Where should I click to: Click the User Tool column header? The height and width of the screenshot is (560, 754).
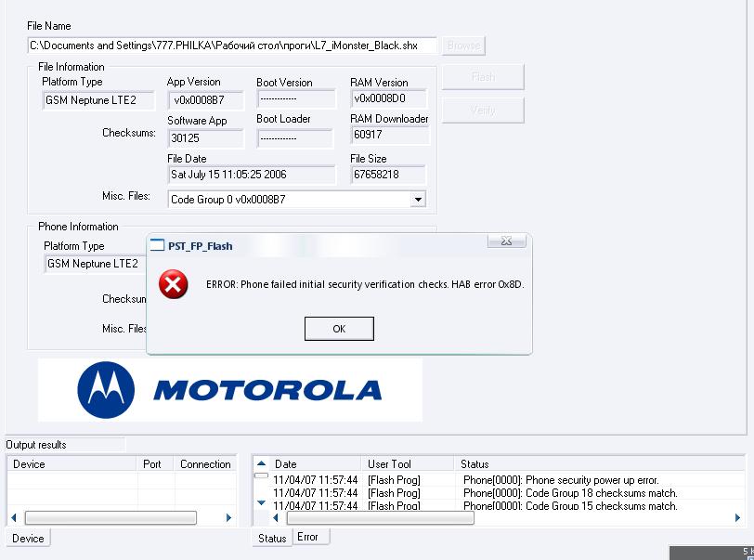[x=408, y=463]
